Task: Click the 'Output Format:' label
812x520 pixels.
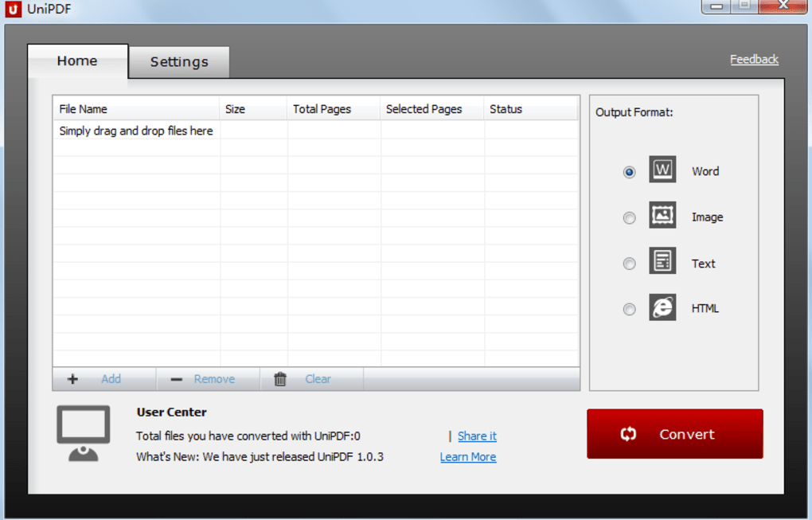Action: (634, 112)
